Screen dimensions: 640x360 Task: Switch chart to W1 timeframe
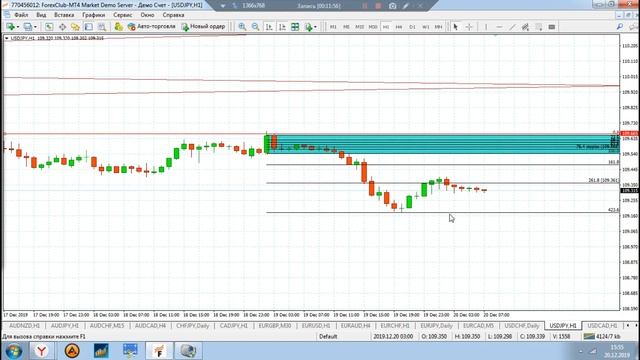point(425,27)
